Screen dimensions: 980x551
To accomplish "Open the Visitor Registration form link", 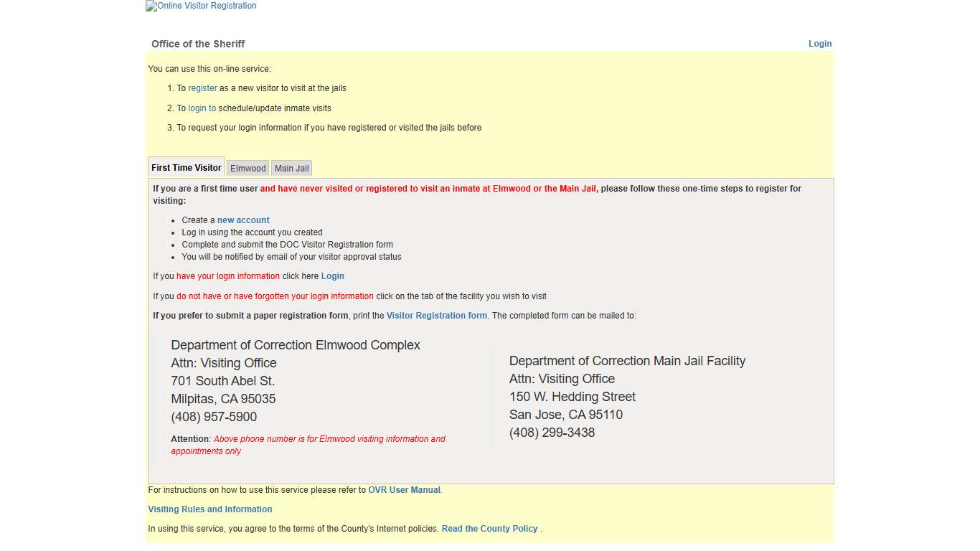I will (x=437, y=316).
